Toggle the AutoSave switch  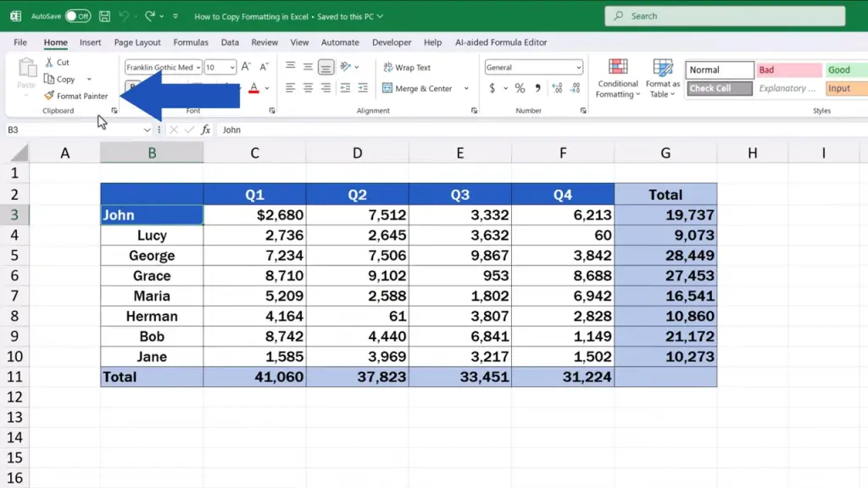click(78, 16)
